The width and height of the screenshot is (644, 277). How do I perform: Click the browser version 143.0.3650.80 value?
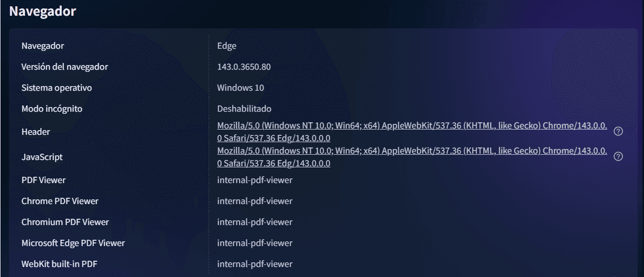coord(244,67)
